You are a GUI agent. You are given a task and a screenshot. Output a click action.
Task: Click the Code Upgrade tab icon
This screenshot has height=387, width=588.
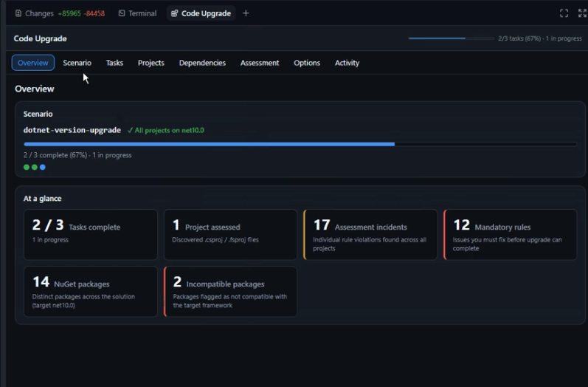(x=174, y=13)
